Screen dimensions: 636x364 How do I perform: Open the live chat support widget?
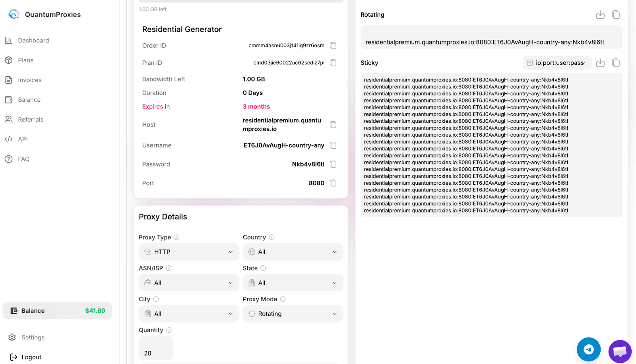(x=620, y=351)
